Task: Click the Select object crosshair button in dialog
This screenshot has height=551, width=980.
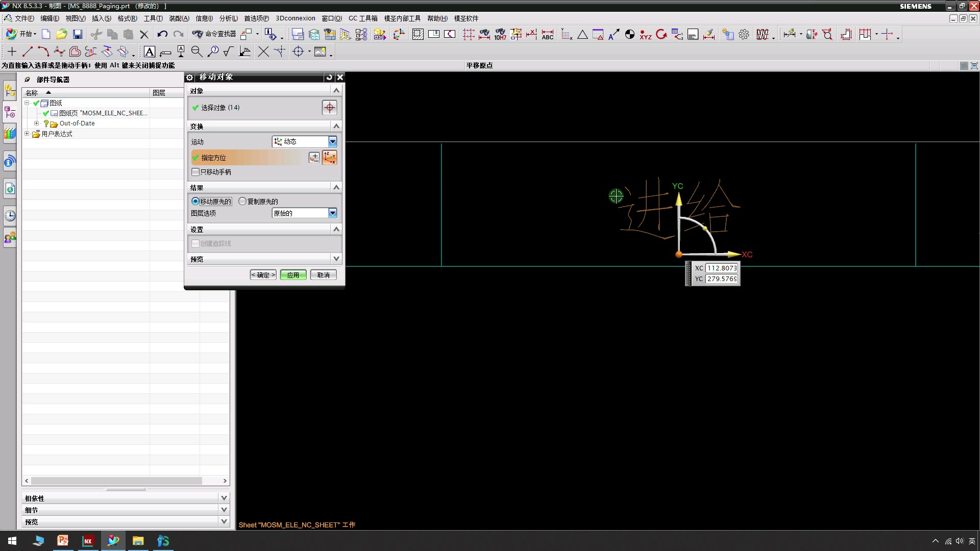Action: [329, 108]
